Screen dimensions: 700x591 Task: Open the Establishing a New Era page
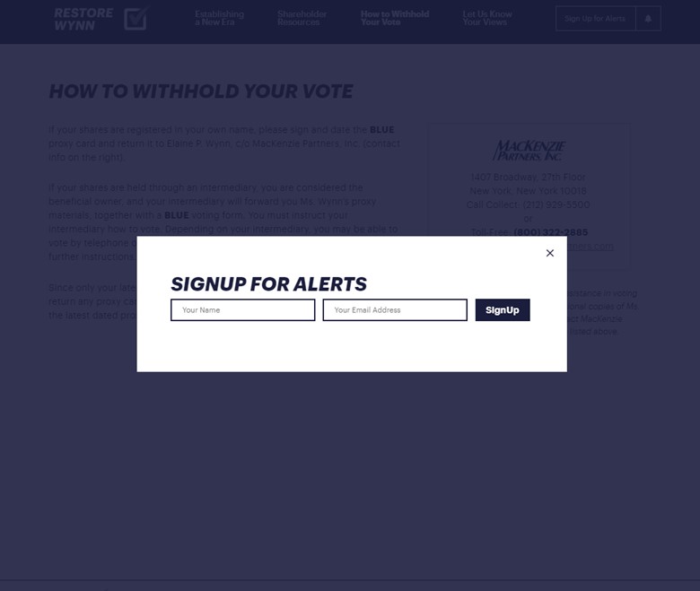pyautogui.click(x=219, y=18)
